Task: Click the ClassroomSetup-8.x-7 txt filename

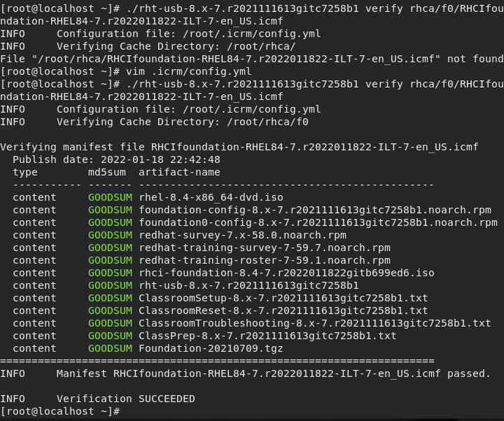Action: click(283, 298)
